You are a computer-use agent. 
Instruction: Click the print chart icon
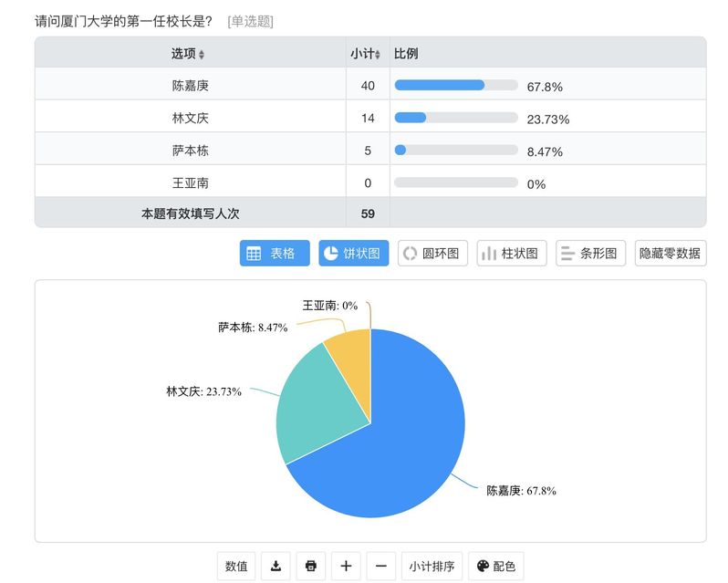[x=310, y=566]
